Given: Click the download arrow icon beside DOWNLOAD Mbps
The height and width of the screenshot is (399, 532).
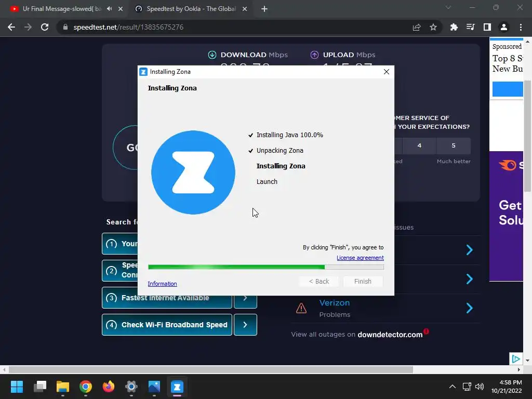Looking at the screenshot, I should click(212, 55).
